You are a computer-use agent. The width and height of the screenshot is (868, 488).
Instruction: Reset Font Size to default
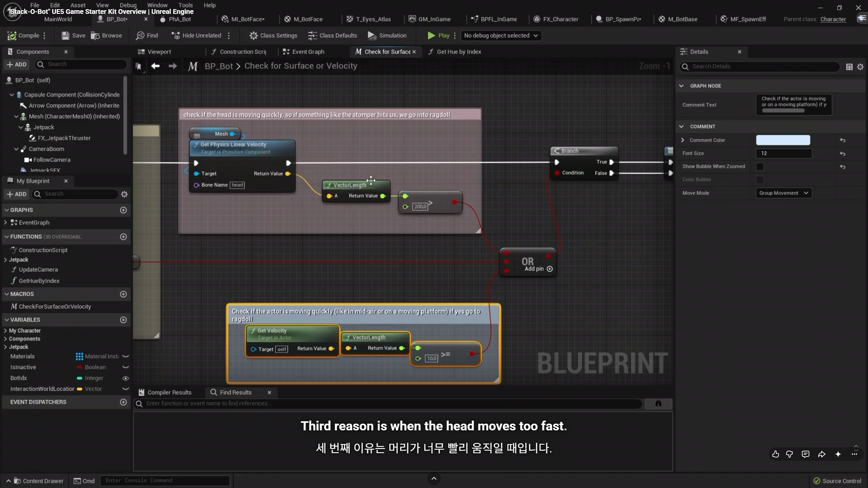coord(843,154)
